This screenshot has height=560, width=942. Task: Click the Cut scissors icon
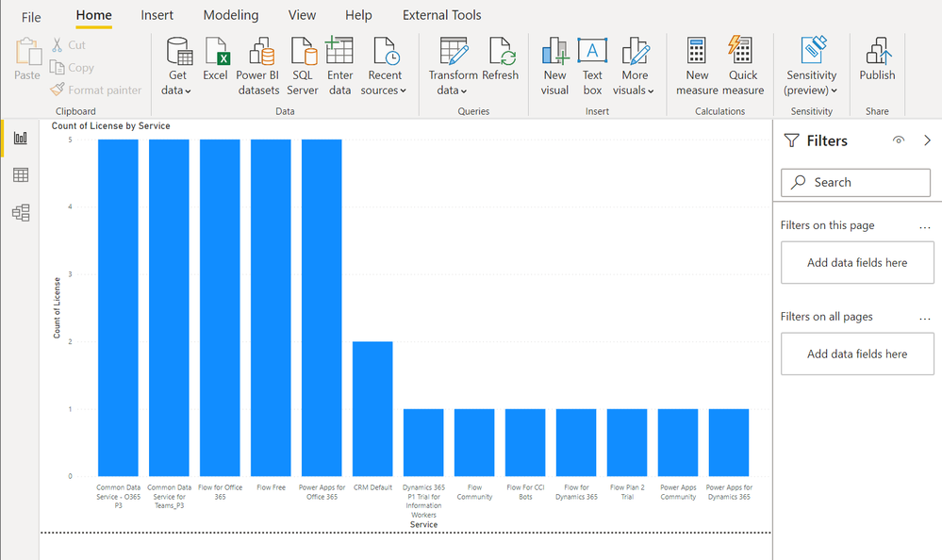point(58,45)
